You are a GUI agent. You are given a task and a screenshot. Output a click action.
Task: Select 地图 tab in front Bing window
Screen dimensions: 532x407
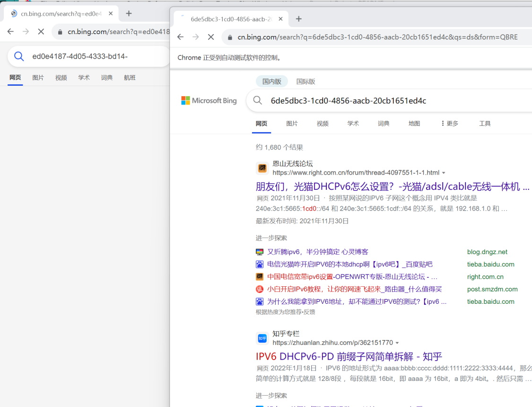coord(414,124)
